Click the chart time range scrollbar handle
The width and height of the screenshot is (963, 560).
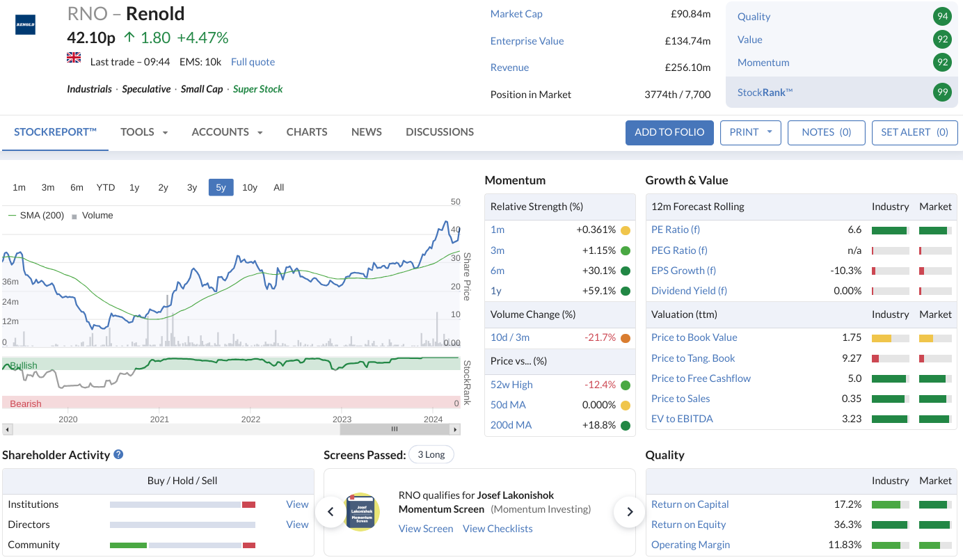tap(395, 429)
